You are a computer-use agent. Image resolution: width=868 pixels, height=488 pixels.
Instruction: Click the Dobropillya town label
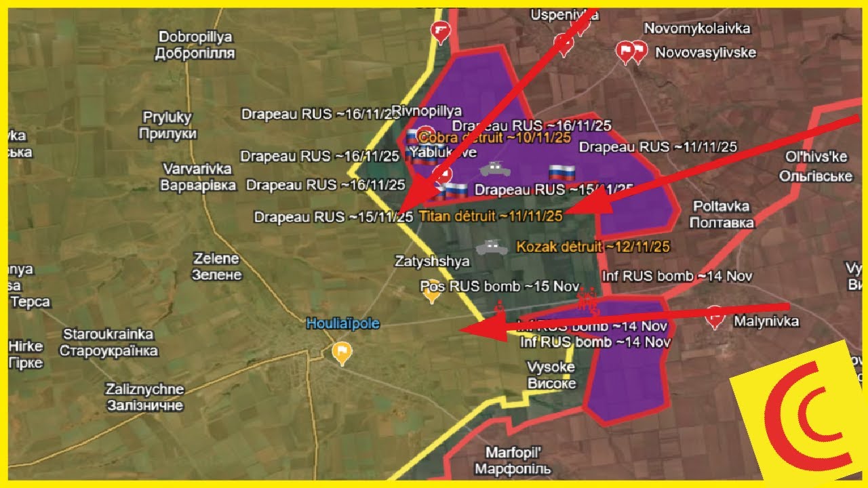pyautogui.click(x=195, y=45)
